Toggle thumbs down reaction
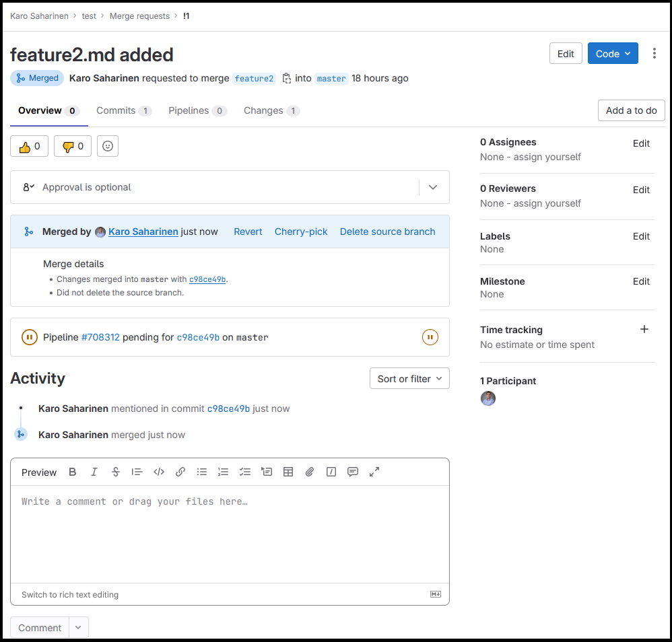Image resolution: width=672 pixels, height=642 pixels. point(72,146)
